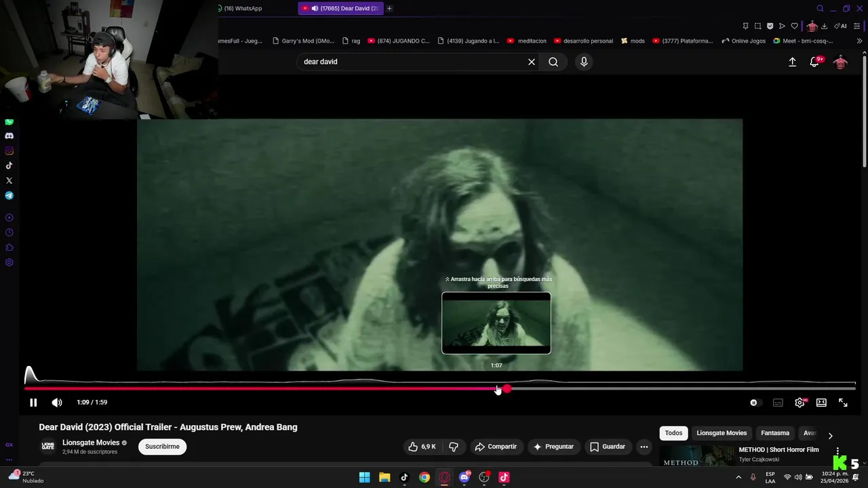Bookmark the page with the heart icon
The image size is (868, 488).
tap(794, 26)
